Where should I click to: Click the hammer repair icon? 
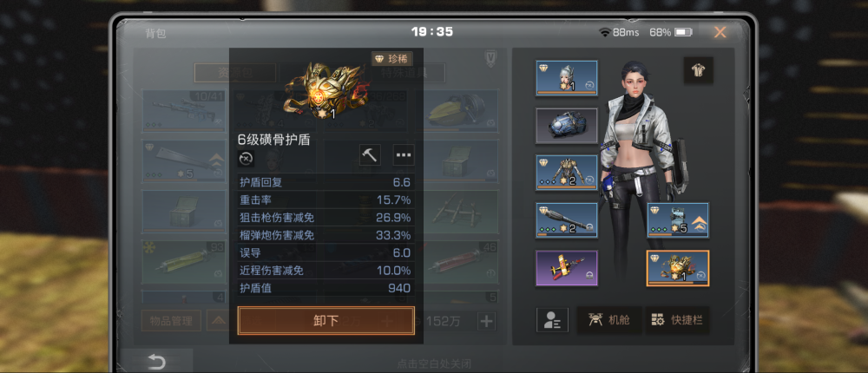tap(369, 155)
